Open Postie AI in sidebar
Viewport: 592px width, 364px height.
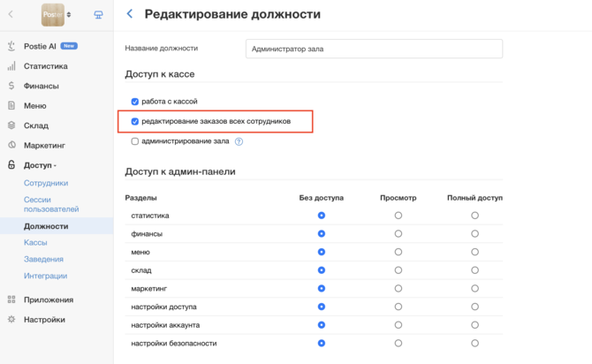click(40, 46)
